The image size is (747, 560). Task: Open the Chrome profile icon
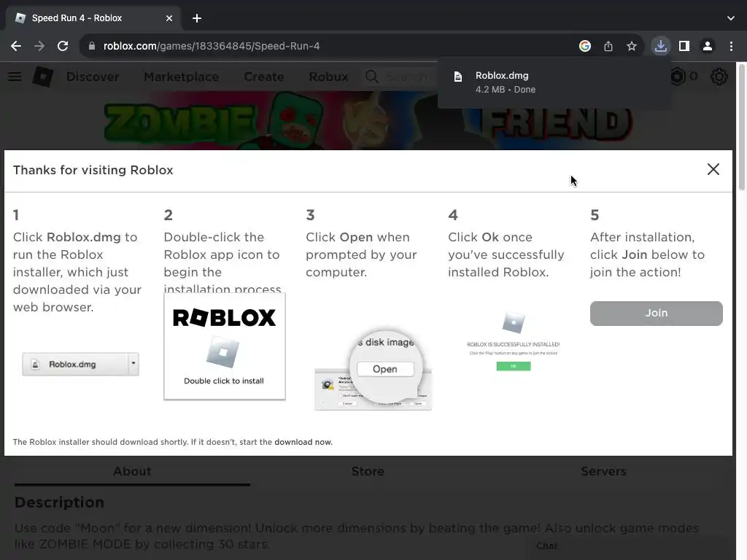708,46
